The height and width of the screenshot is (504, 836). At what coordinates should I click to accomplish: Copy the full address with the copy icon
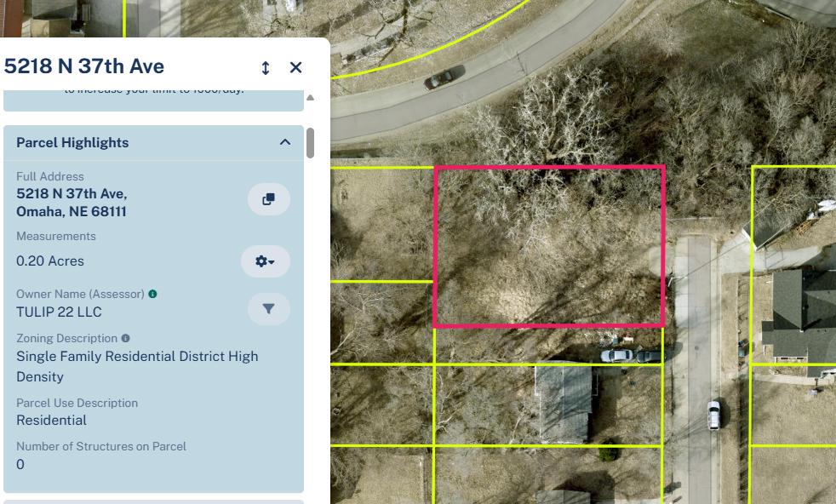(x=269, y=199)
